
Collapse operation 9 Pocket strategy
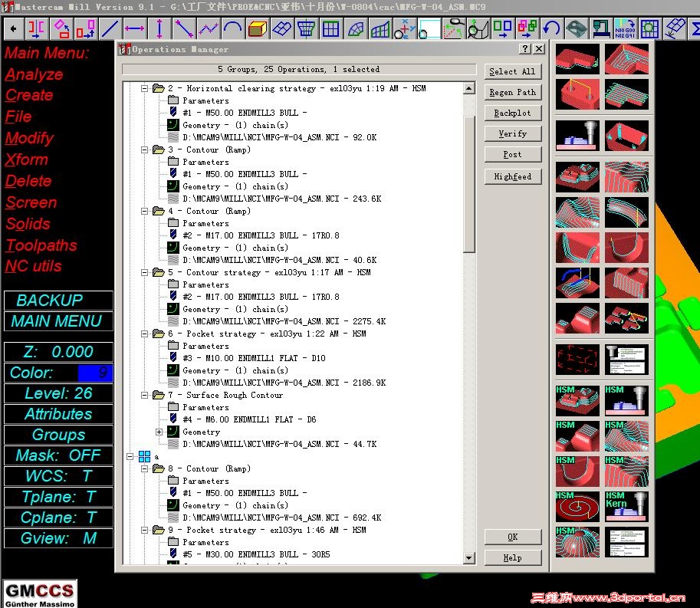click(x=145, y=530)
